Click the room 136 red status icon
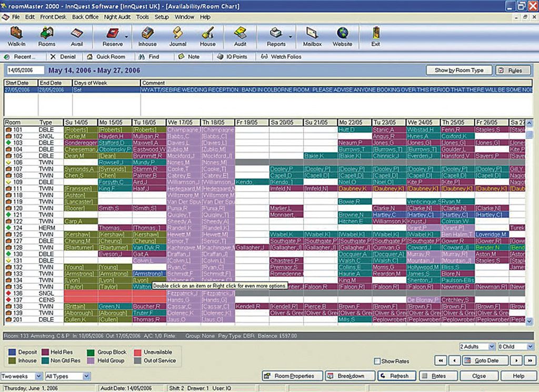The width and height of the screenshot is (539, 392). (8, 293)
